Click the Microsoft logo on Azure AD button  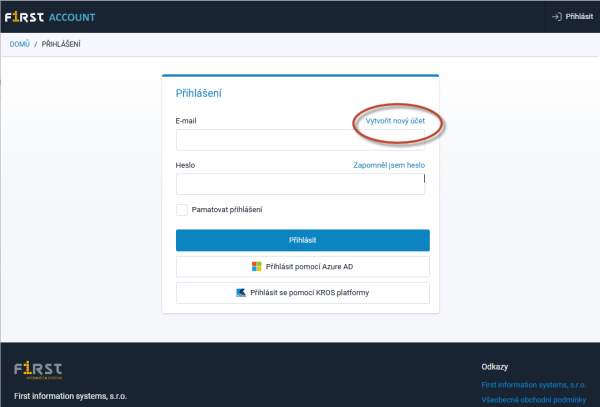pyautogui.click(x=257, y=267)
